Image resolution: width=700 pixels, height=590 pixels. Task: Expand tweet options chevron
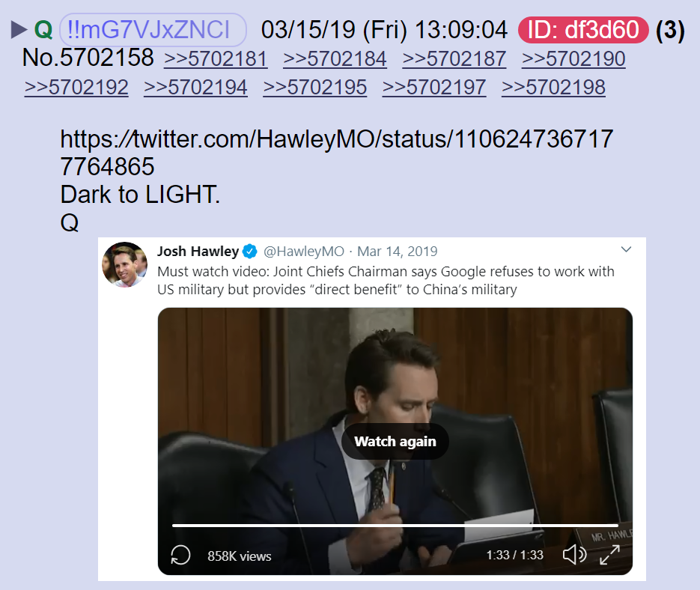[x=627, y=249]
